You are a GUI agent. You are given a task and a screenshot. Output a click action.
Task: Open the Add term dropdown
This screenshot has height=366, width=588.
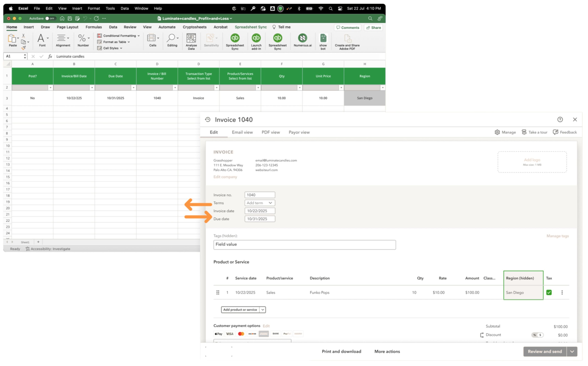(x=260, y=203)
